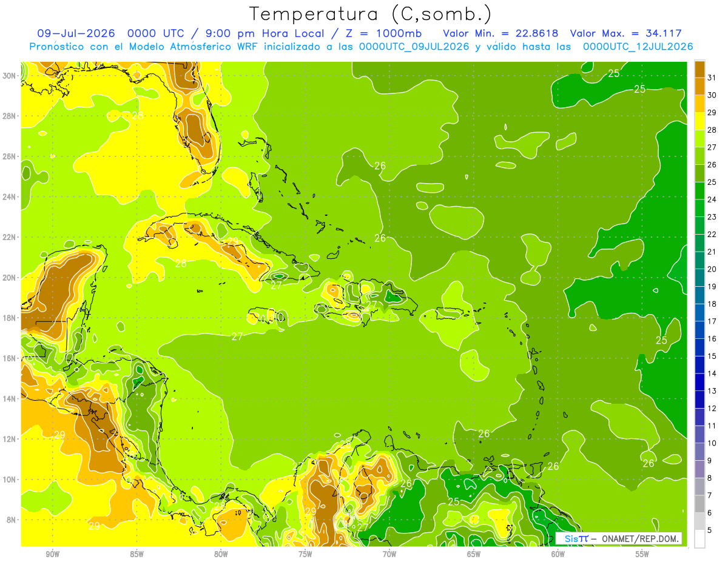728x562 pixels.
Task: Click the '90W' longitude axis label
Action: point(52,554)
